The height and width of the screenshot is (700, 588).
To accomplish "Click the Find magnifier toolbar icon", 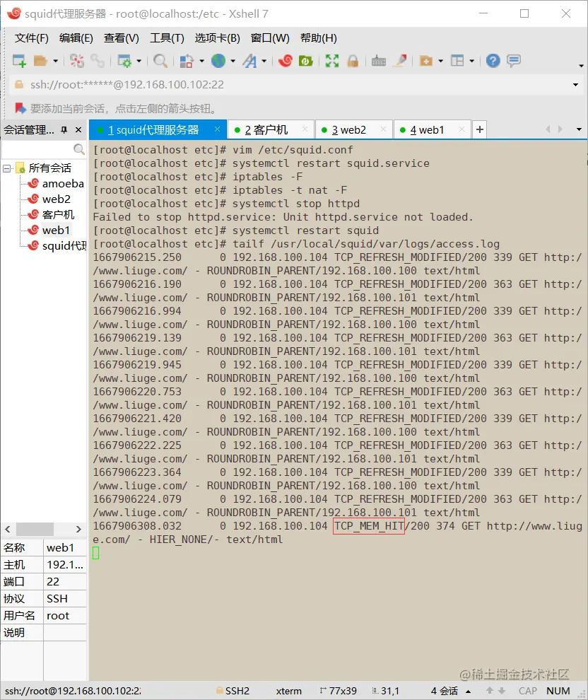I will 160,61.
